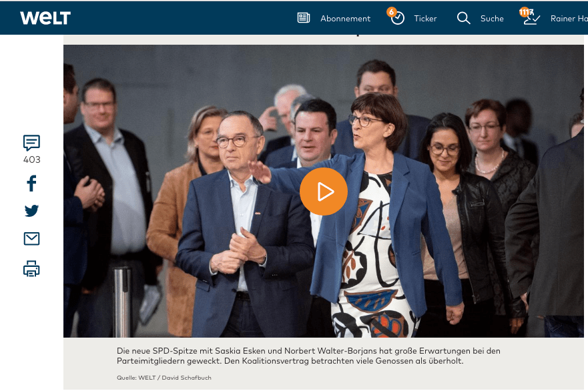588x391 pixels.
Task: Click the 403 comment count
Action: click(x=31, y=159)
